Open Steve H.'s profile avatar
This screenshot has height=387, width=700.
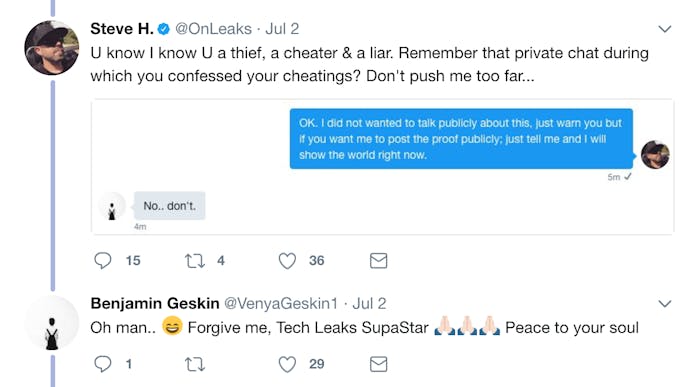[52, 48]
